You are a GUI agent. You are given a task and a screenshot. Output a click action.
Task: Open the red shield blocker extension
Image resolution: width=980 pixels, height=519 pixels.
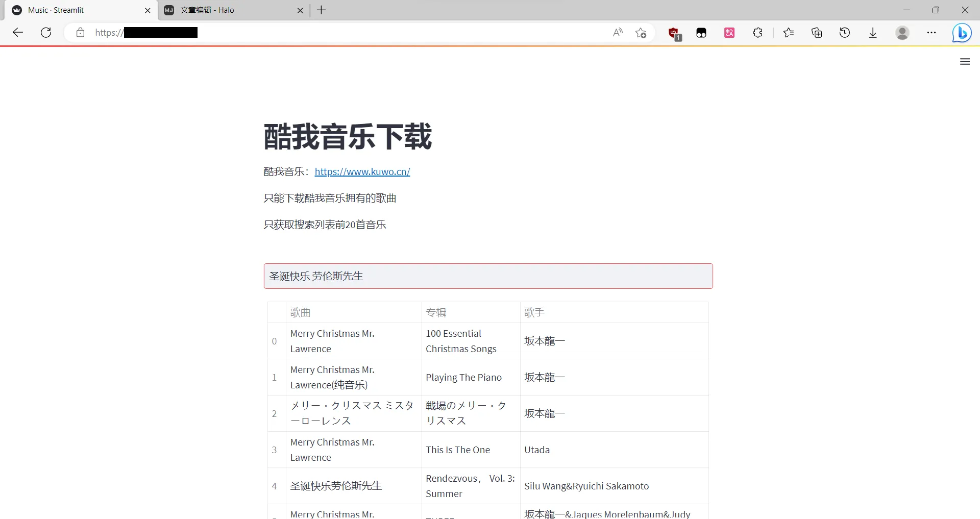674,33
